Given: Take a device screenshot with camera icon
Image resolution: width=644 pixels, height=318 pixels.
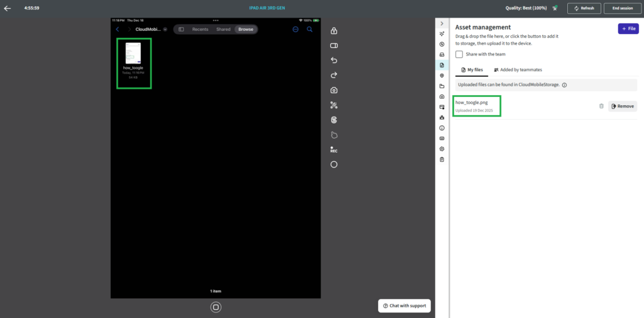Looking at the screenshot, I should point(334,90).
